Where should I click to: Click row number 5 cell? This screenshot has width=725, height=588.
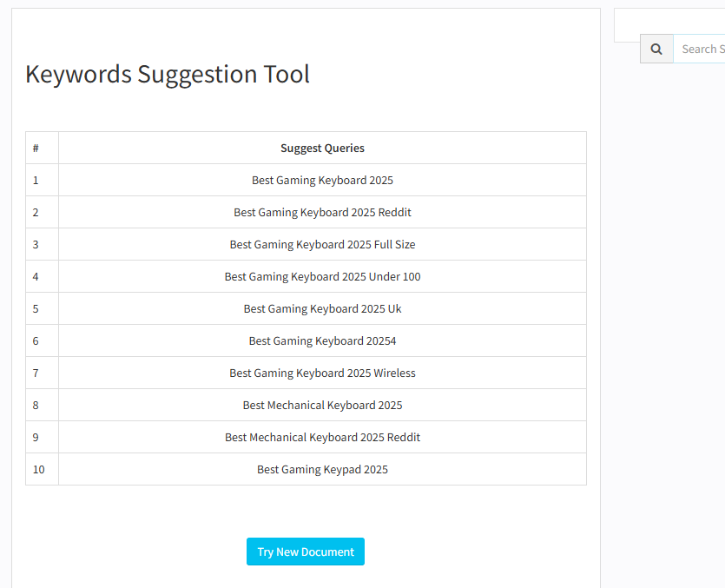pos(42,308)
